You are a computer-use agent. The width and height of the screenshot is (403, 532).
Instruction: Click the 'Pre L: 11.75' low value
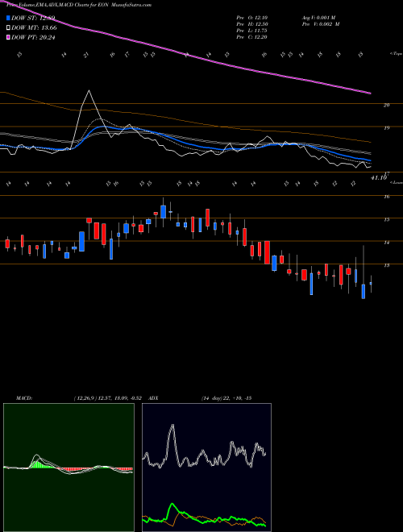pos(251,31)
